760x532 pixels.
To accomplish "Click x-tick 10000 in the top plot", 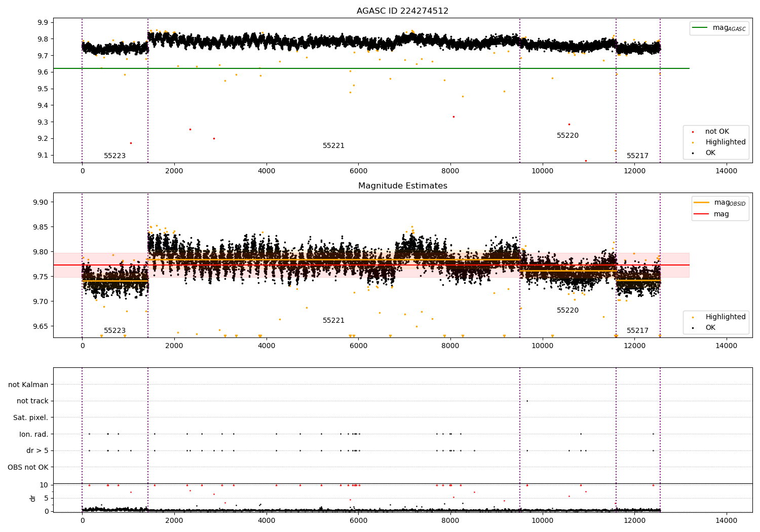I will point(543,171).
